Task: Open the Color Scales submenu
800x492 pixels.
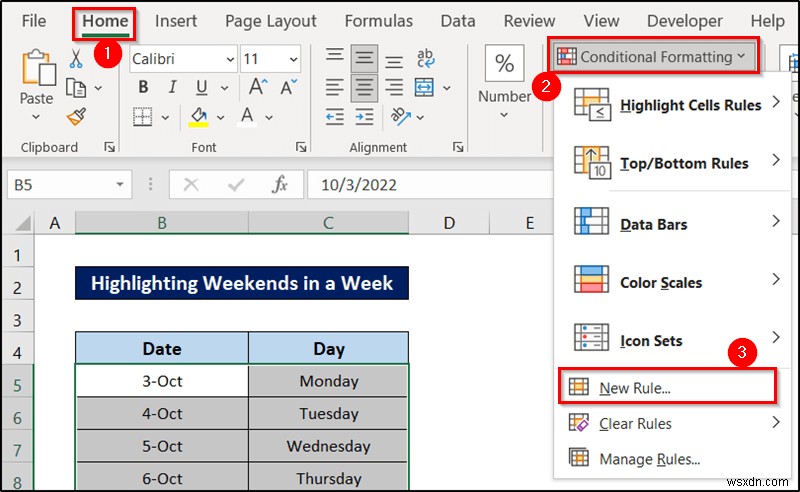Action: pyautogui.click(x=674, y=282)
